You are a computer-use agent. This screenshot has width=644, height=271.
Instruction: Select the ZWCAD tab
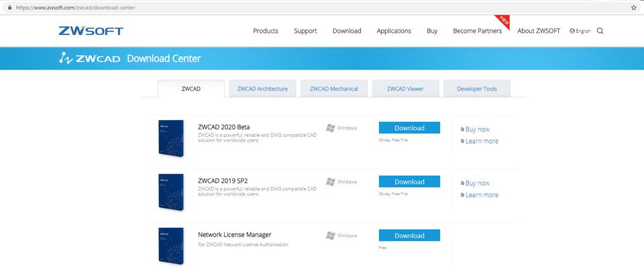point(191,89)
